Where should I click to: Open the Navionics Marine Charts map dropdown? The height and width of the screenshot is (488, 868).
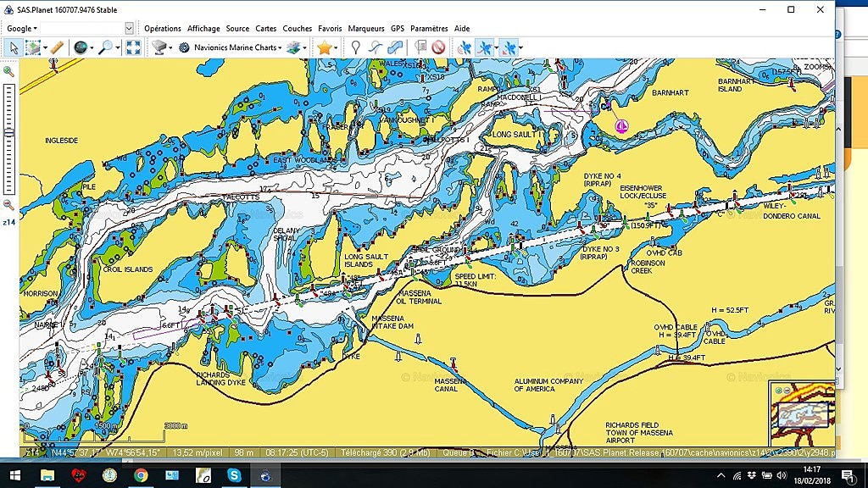237,47
